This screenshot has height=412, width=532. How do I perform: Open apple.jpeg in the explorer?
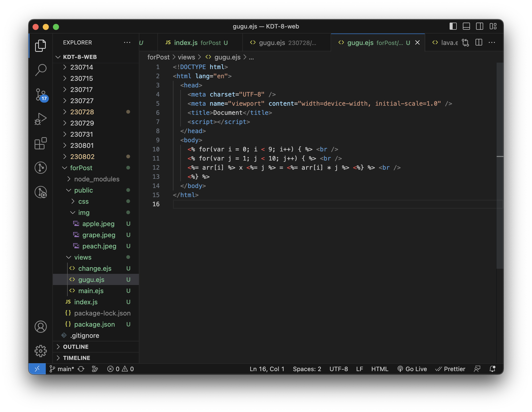point(96,224)
